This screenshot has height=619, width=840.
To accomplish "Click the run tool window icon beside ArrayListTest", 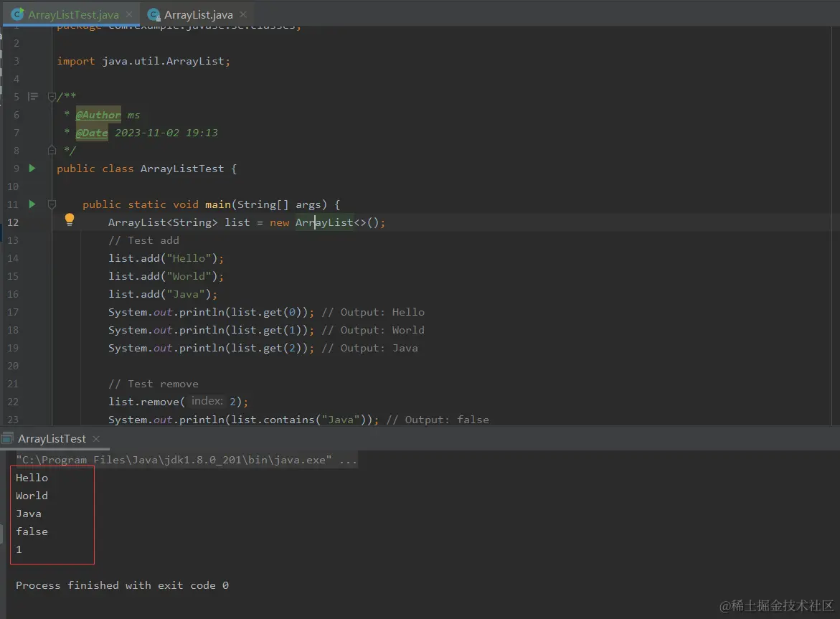I will 6,438.
